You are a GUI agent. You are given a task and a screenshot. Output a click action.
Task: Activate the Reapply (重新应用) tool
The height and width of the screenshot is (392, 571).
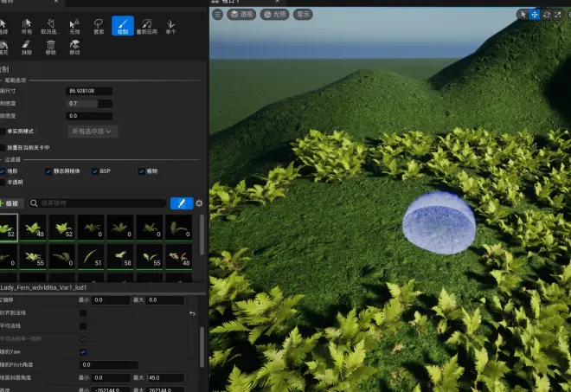tap(146, 28)
